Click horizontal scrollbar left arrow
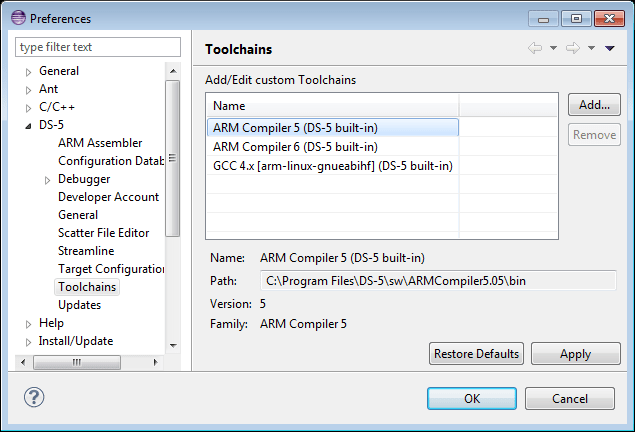 tap(23, 362)
